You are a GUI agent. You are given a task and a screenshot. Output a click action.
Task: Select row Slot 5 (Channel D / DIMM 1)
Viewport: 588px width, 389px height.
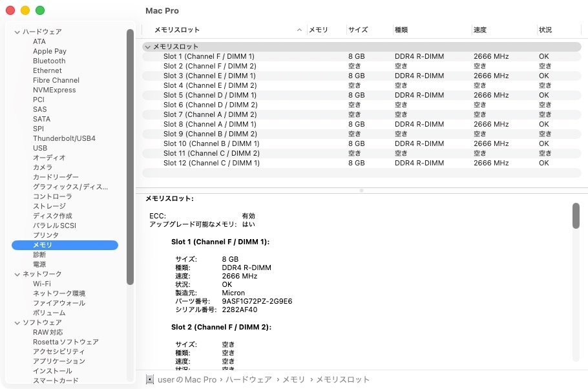361,95
